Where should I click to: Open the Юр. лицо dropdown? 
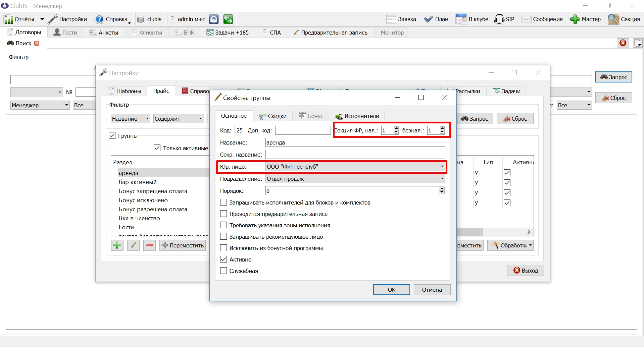point(355,167)
